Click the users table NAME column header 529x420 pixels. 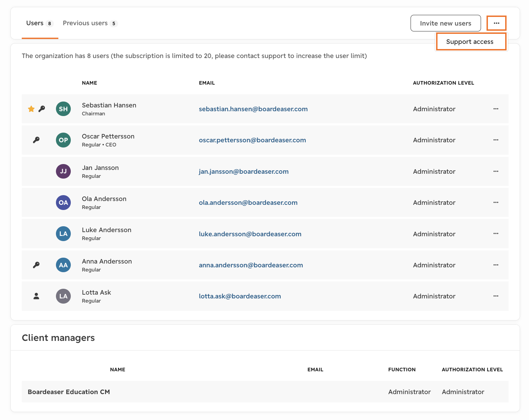(89, 83)
